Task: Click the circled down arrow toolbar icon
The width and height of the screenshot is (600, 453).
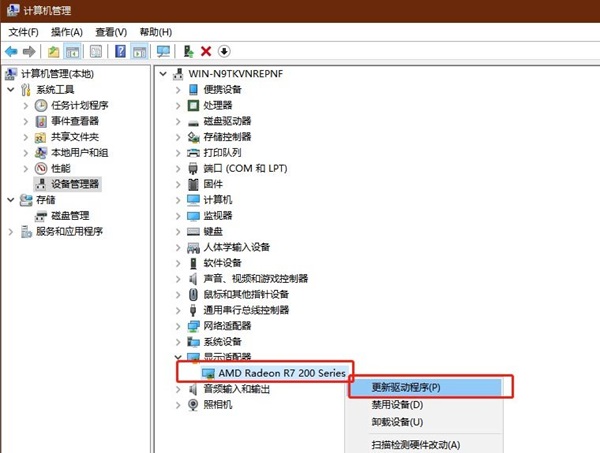Action: click(224, 51)
